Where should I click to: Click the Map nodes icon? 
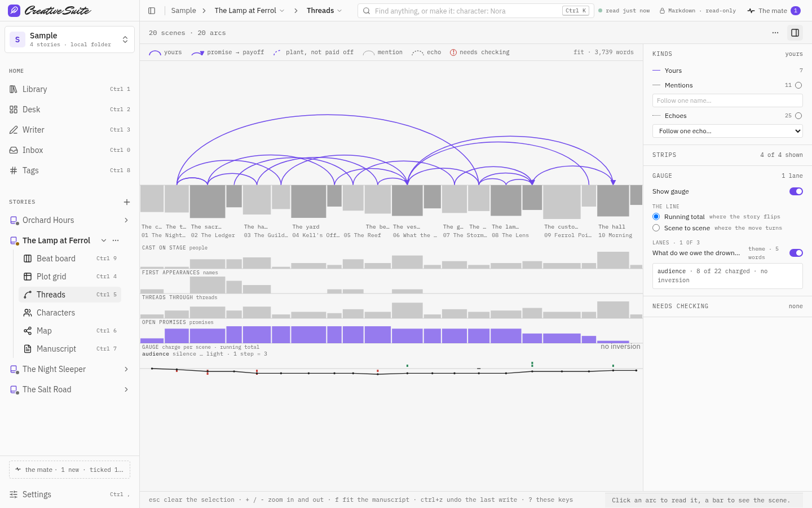tap(28, 331)
